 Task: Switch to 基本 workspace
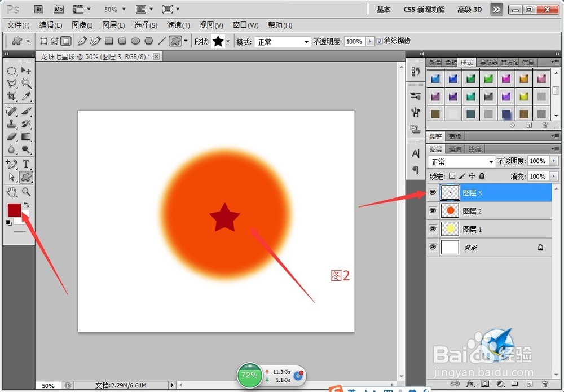click(384, 10)
